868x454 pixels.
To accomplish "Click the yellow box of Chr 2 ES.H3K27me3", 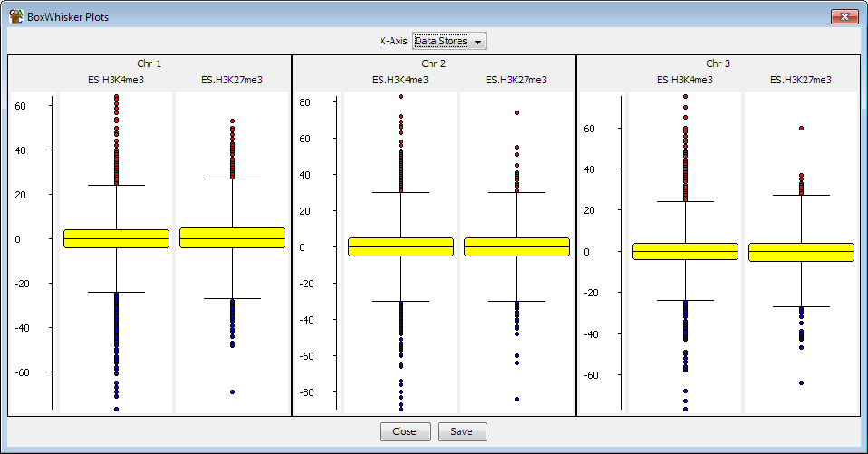I will (517, 246).
